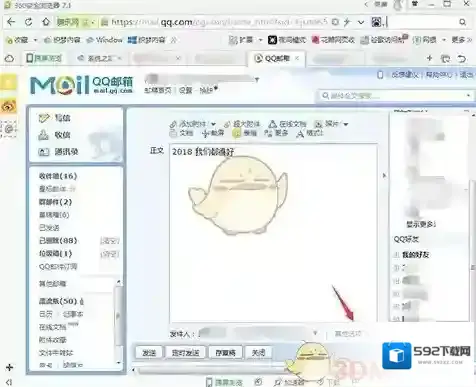Click 更多 more compose tools
Image resolution: width=476 pixels, height=387 pixels.
point(276,133)
